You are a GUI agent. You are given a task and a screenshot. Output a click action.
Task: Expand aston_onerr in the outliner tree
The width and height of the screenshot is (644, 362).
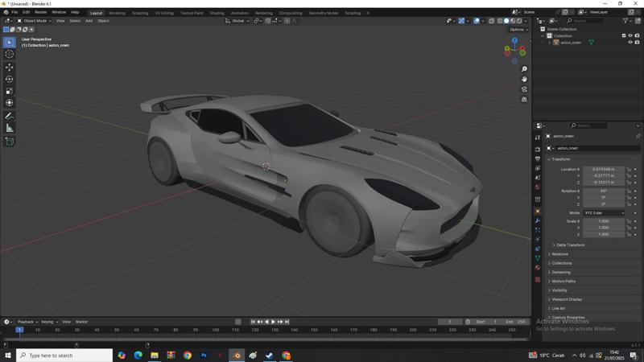550,43
